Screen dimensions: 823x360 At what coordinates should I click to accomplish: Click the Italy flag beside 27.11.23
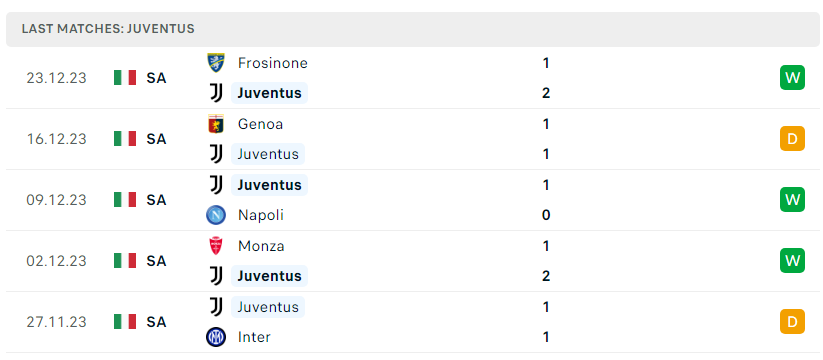[125, 322]
